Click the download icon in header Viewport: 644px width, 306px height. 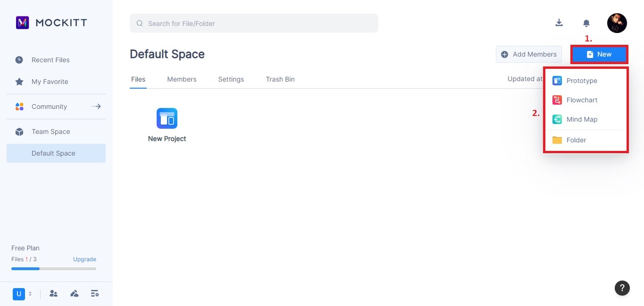559,23
